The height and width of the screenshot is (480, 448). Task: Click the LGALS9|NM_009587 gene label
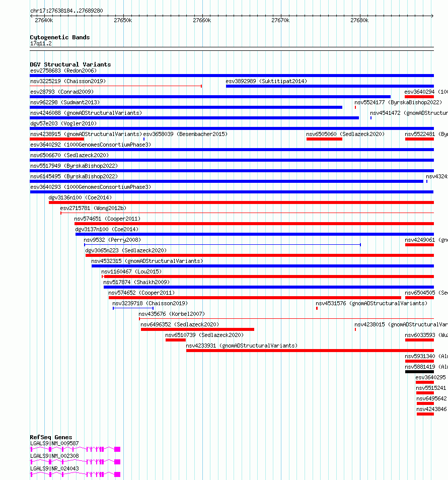54,443
